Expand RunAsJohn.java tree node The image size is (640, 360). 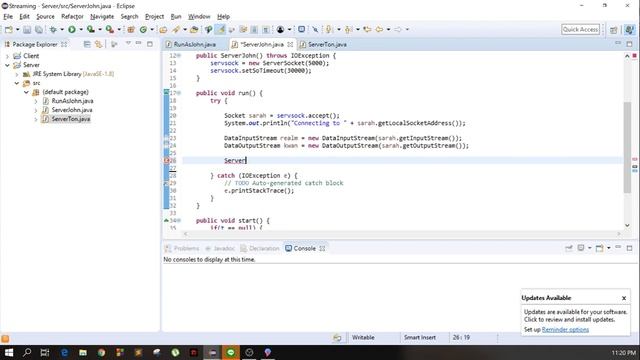click(x=36, y=101)
